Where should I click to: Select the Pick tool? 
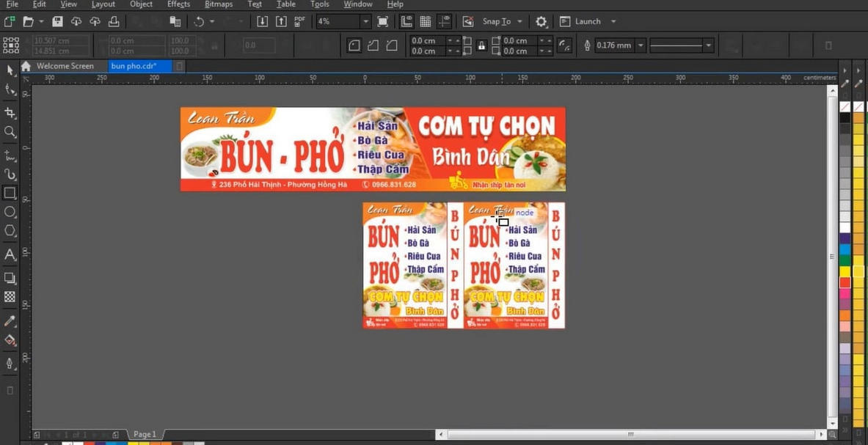click(x=10, y=70)
